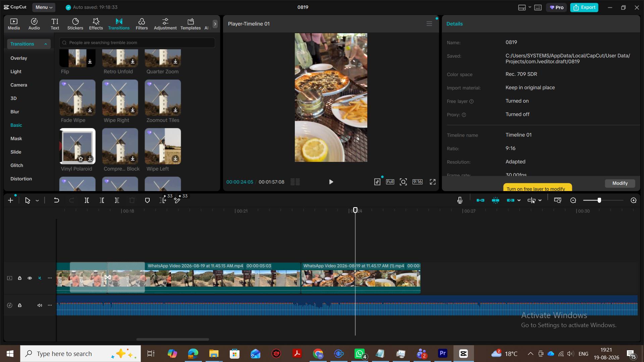The width and height of the screenshot is (644, 362).
Task: Lock the audio track
Action: 20,305
